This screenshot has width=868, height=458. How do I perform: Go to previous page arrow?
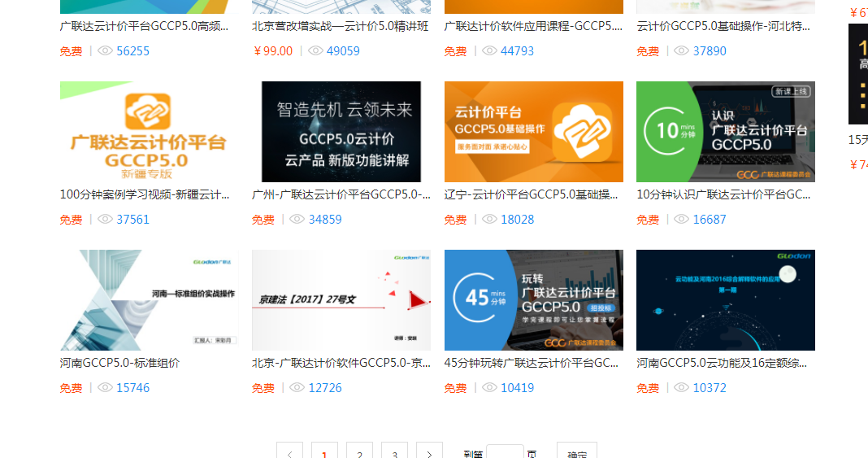click(x=289, y=451)
